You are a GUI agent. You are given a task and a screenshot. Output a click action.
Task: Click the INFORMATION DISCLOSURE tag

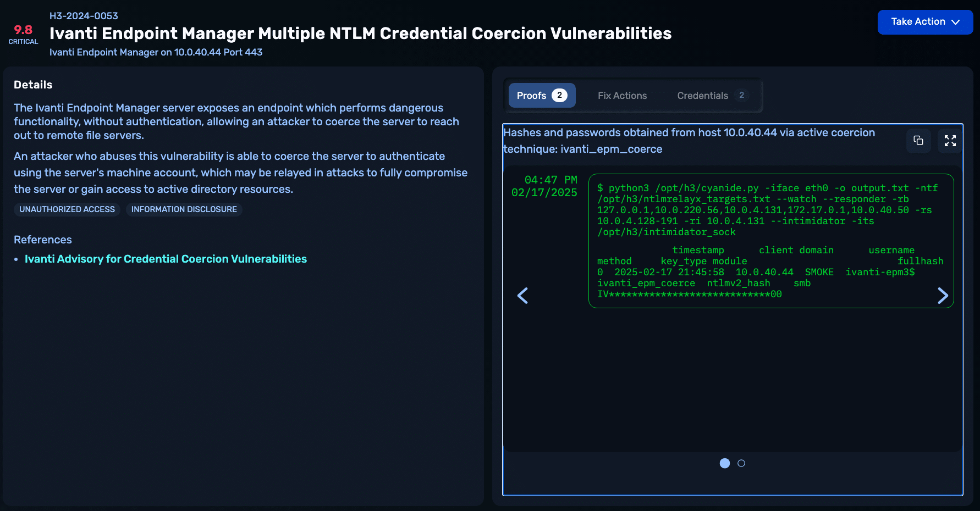click(184, 209)
